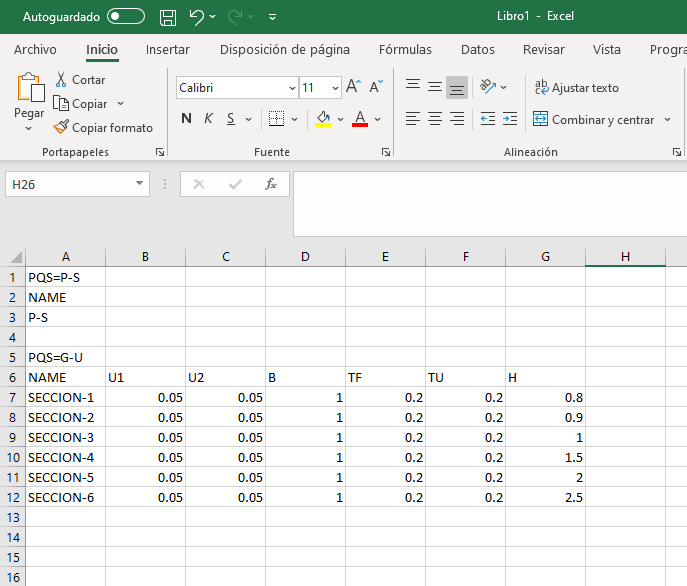The width and height of the screenshot is (687, 586).
Task: Click the insert function fx icon
Action: click(x=271, y=184)
